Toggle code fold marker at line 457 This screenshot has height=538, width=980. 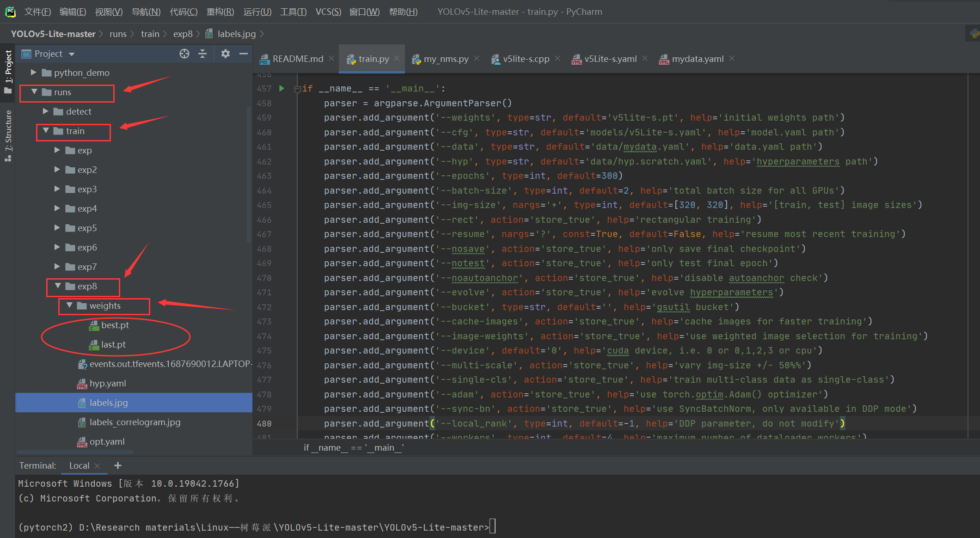coord(297,89)
